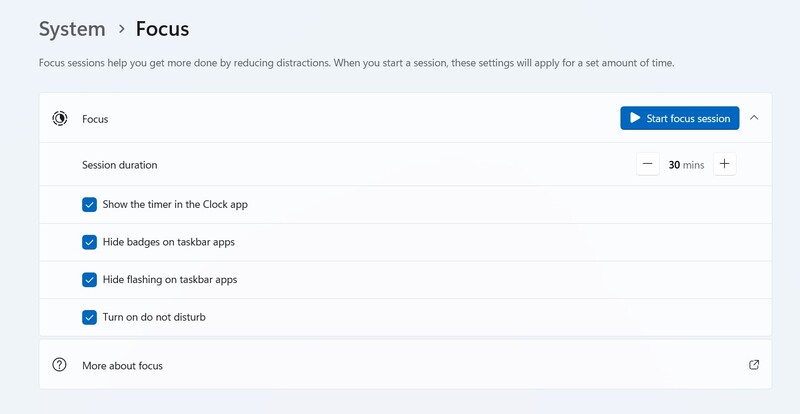Viewport: 800px width, 414px height.
Task: Increase session duration with plus button
Action: (725, 164)
